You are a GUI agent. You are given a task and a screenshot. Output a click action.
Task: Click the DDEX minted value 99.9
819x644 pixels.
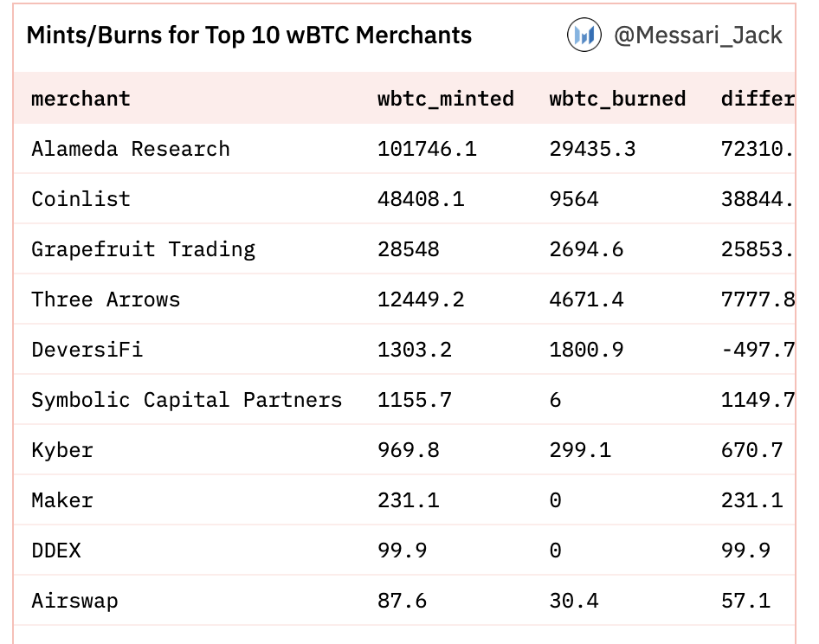(x=403, y=551)
